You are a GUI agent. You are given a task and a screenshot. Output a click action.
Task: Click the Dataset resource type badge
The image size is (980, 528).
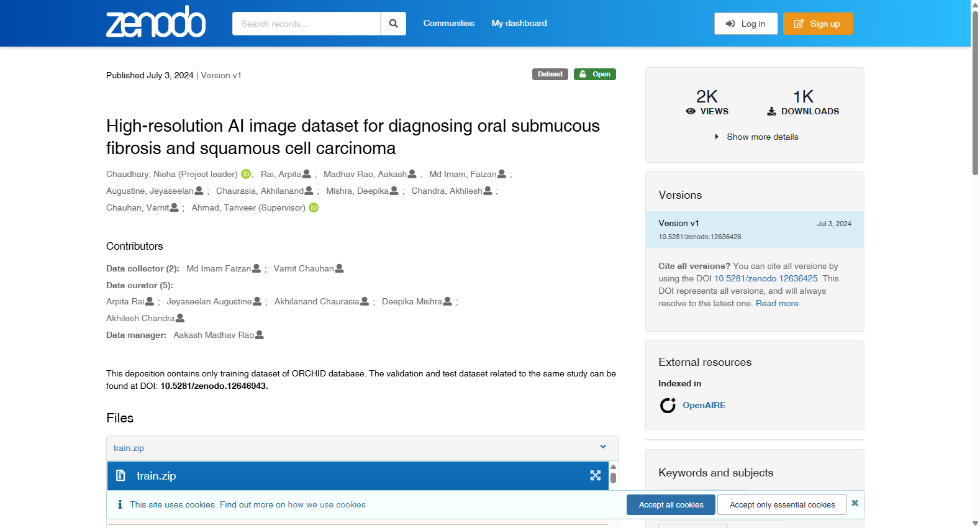coord(550,74)
